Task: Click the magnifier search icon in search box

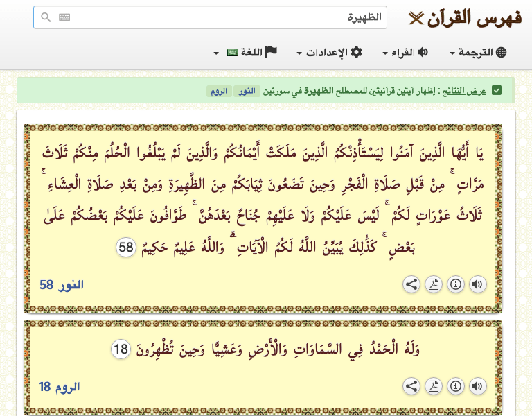Action: tap(46, 18)
